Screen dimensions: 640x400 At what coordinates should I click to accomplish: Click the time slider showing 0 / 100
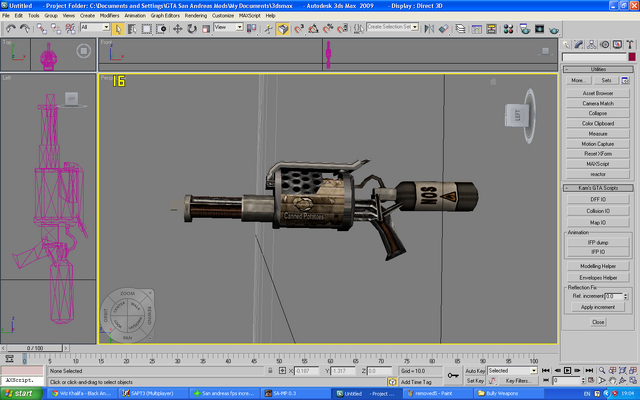[35, 348]
